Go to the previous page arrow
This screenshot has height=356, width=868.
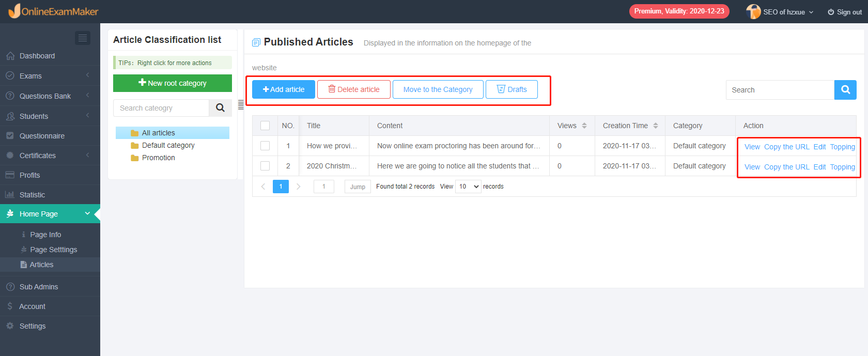263,187
